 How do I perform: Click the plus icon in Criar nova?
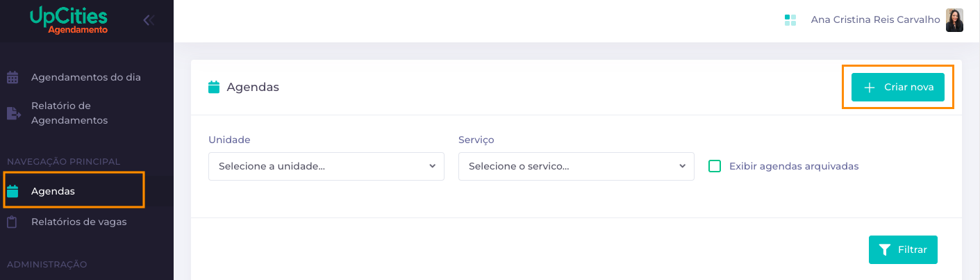click(x=869, y=88)
